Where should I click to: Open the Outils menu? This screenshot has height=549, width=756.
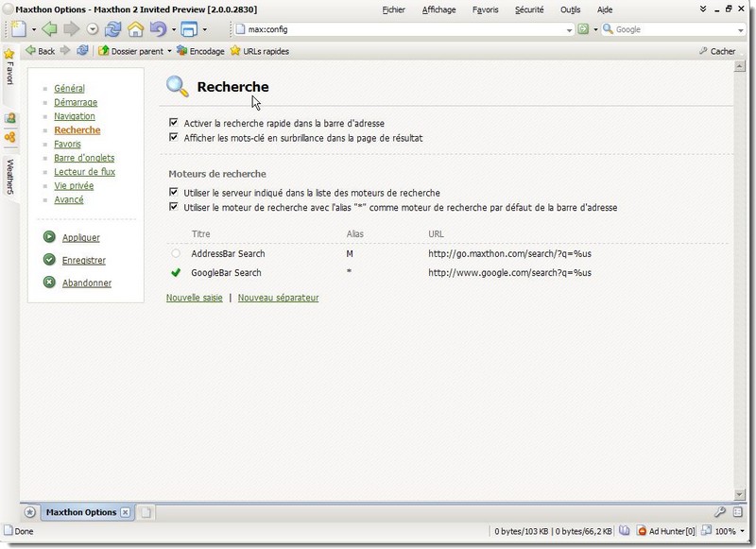click(x=571, y=9)
